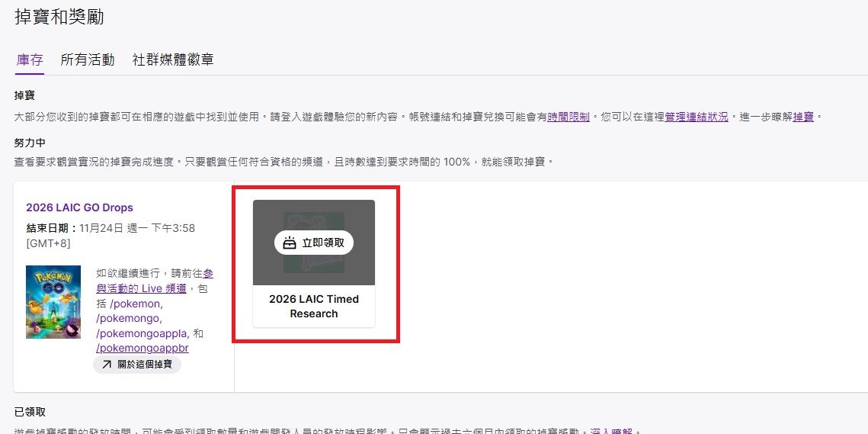The image size is (868, 434).
Task: Click the 深入瞭解 link under 已領取
Action: pos(611,432)
